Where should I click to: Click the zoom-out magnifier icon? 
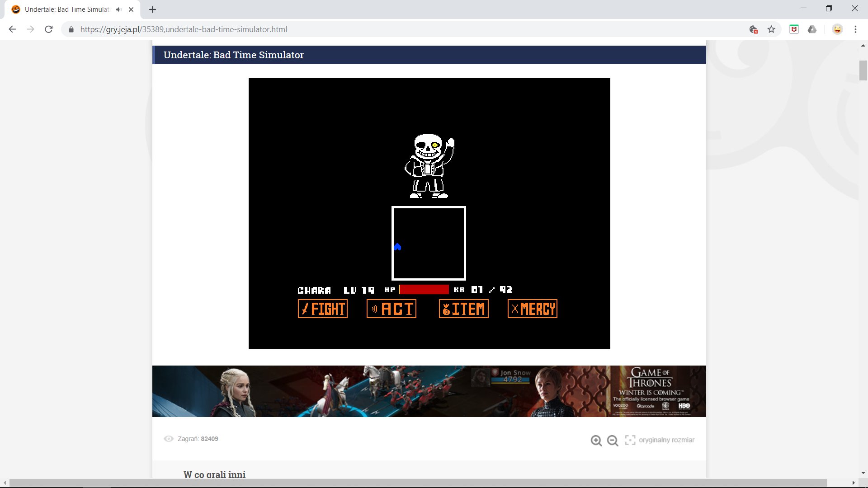612,440
